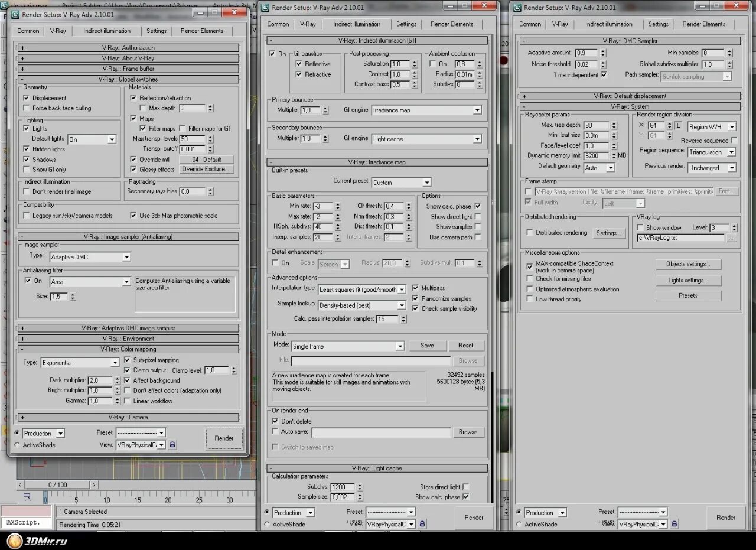Viewport: 756px width, 550px height.
Task: Enable Ambient occlusion On checkbox
Action: coord(433,64)
